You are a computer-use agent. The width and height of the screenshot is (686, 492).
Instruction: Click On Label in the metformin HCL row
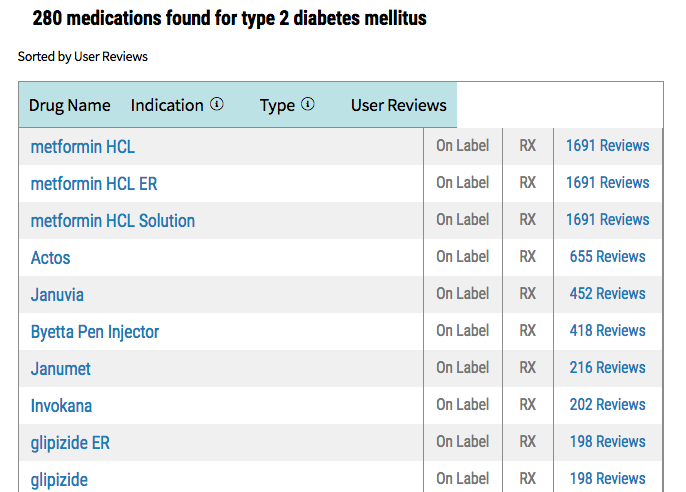click(462, 145)
